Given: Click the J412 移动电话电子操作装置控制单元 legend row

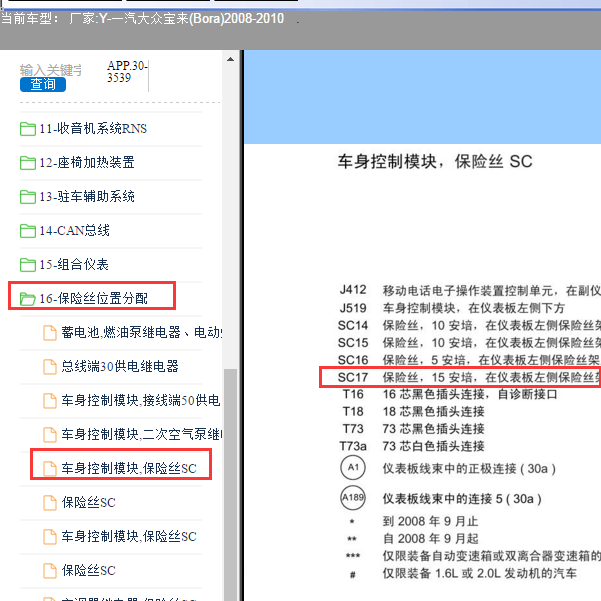Looking at the screenshot, I should click(x=470, y=290).
